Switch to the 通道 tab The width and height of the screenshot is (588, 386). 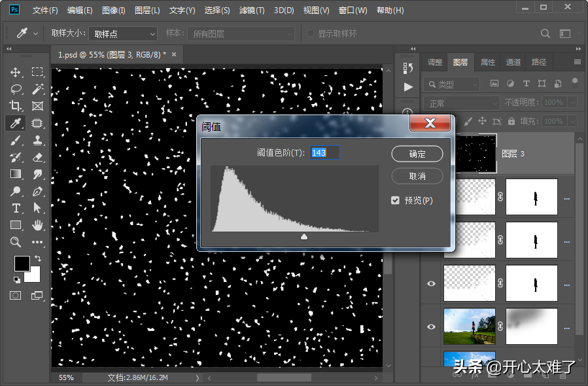tap(513, 62)
